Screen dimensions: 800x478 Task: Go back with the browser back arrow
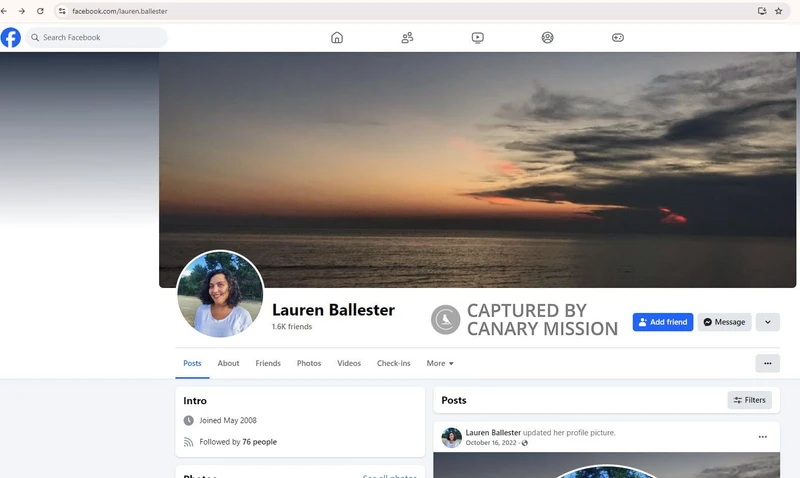pyautogui.click(x=4, y=11)
